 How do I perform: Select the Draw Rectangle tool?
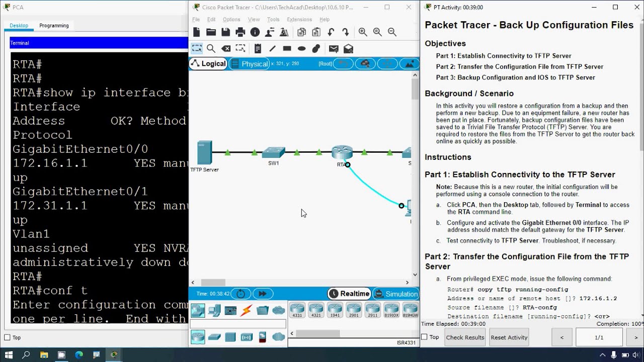[287, 48]
